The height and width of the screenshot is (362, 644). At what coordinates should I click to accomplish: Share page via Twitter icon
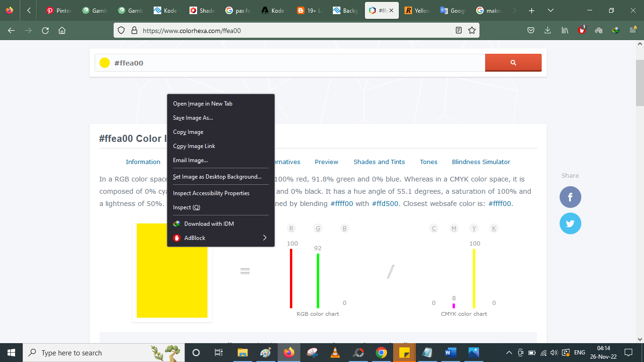(570, 223)
